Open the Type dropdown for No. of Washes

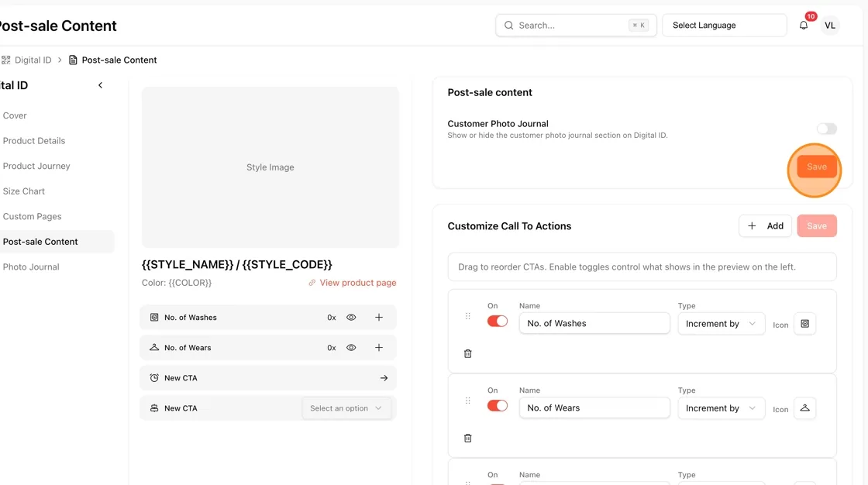point(721,324)
